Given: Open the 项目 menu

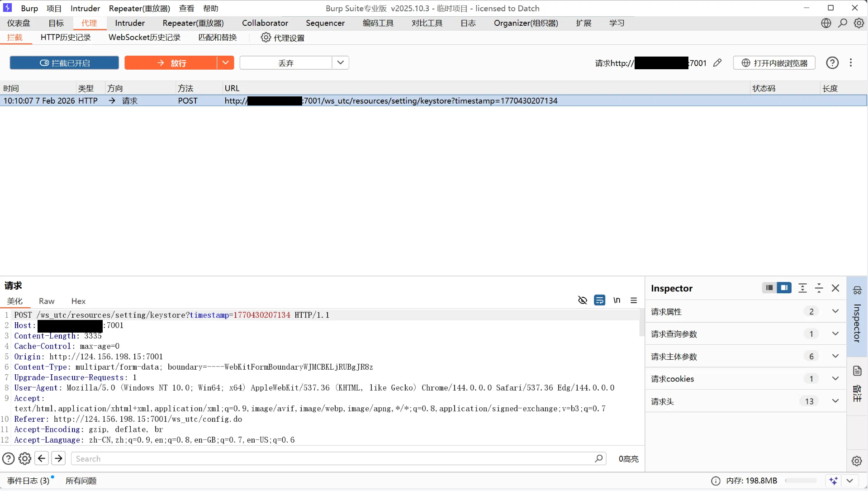Looking at the screenshot, I should tap(54, 8).
